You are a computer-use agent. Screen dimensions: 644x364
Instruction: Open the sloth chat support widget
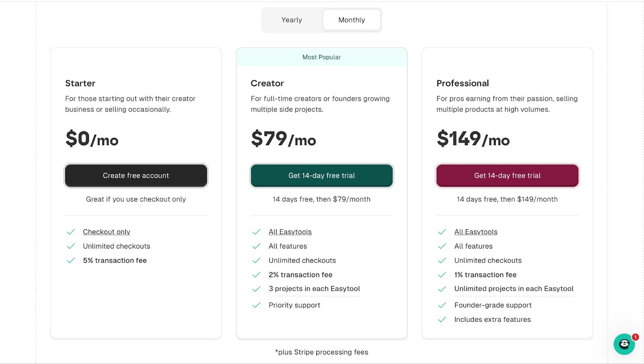[x=624, y=344]
